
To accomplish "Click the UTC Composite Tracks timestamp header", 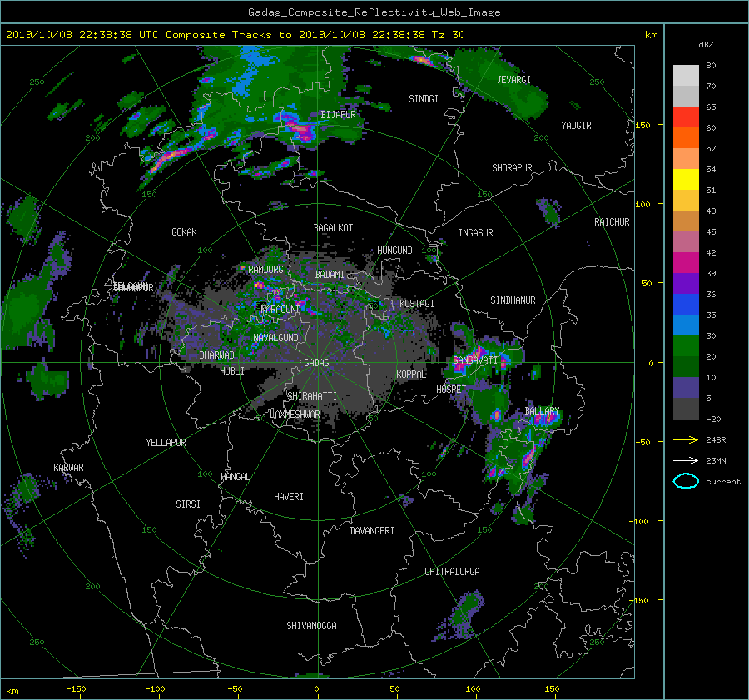I will (235, 35).
